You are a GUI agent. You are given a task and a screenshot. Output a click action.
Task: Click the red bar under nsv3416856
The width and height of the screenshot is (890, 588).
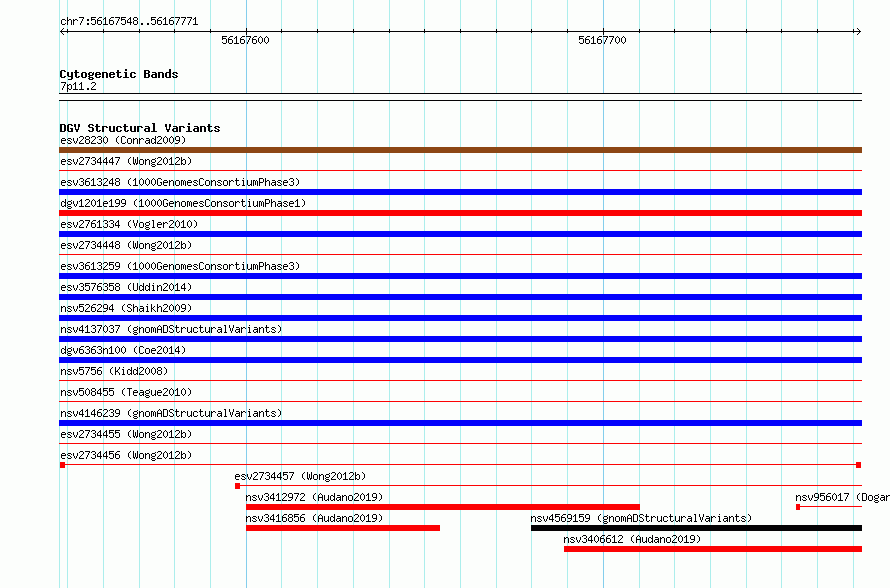(x=343, y=528)
